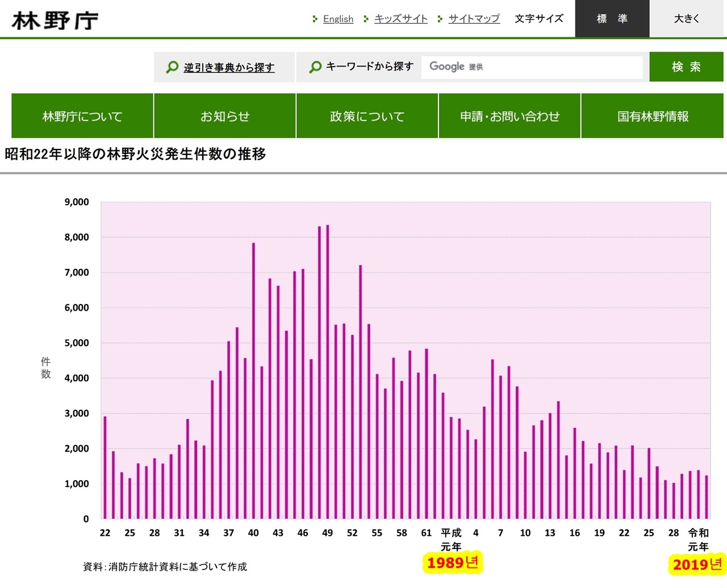Open the 林野庁について menu

click(82, 116)
